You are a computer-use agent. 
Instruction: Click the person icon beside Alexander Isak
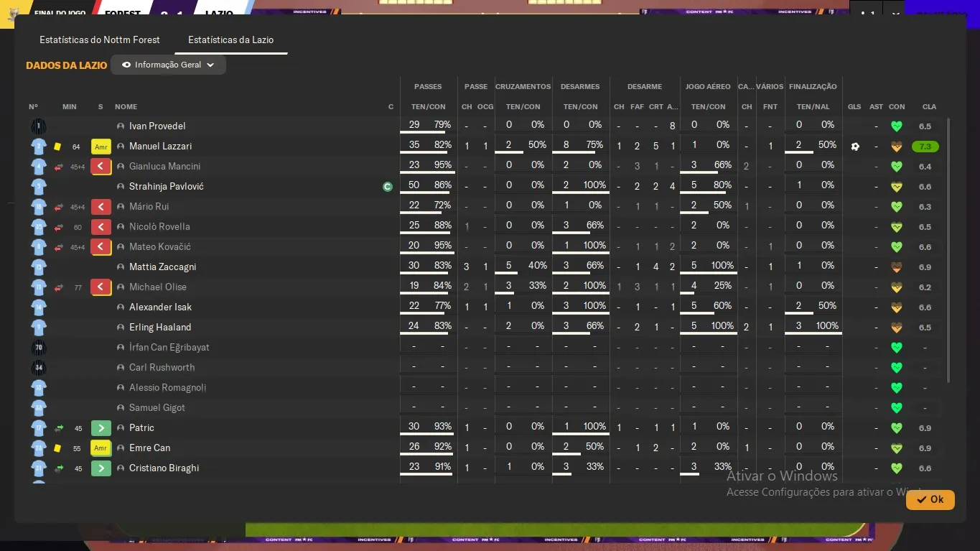click(121, 307)
